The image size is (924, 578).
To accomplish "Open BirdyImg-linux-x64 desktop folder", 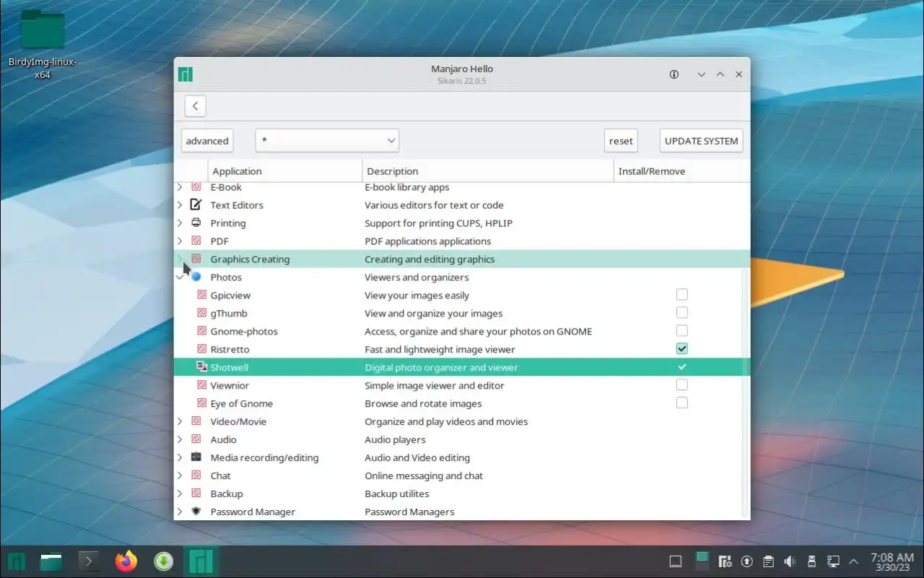I will (x=43, y=43).
